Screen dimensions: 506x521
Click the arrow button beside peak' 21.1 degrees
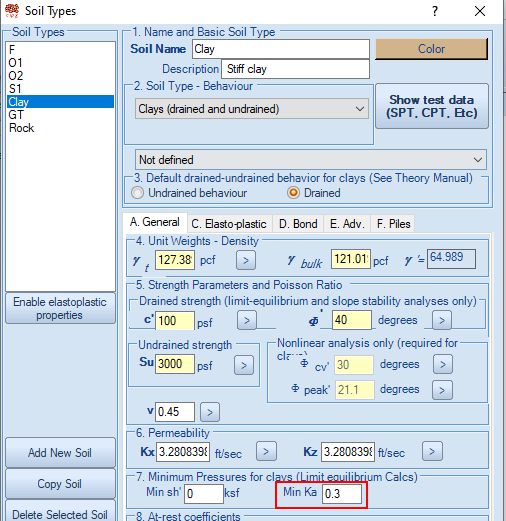(442, 390)
